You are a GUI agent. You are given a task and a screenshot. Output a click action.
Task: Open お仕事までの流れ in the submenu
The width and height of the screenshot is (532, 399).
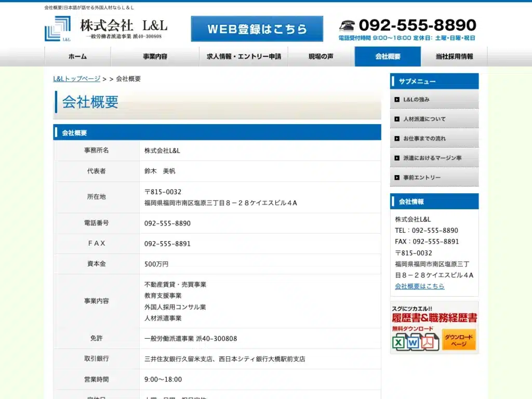click(434, 138)
